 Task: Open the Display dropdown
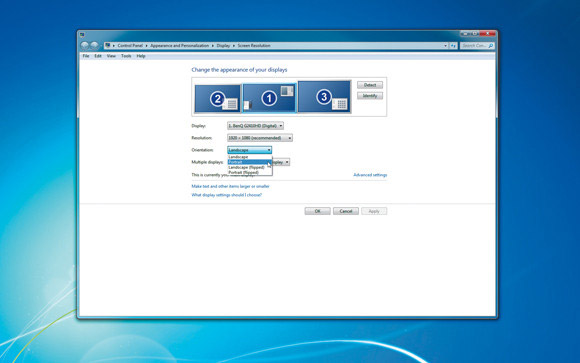[255, 126]
